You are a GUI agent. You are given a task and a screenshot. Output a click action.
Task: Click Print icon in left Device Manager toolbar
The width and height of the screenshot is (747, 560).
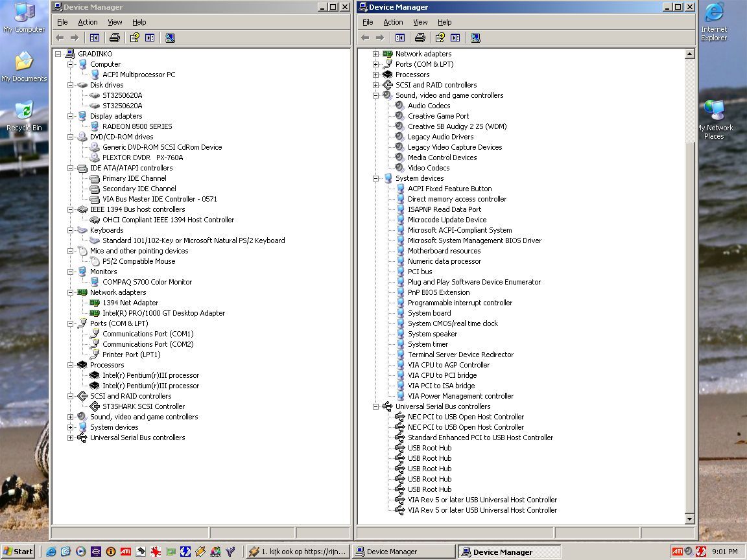[x=115, y=38]
